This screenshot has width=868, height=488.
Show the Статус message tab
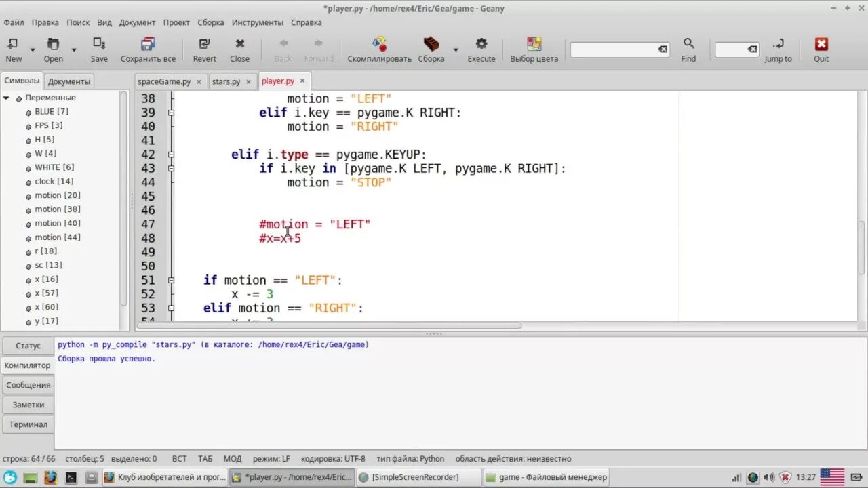(28, 346)
